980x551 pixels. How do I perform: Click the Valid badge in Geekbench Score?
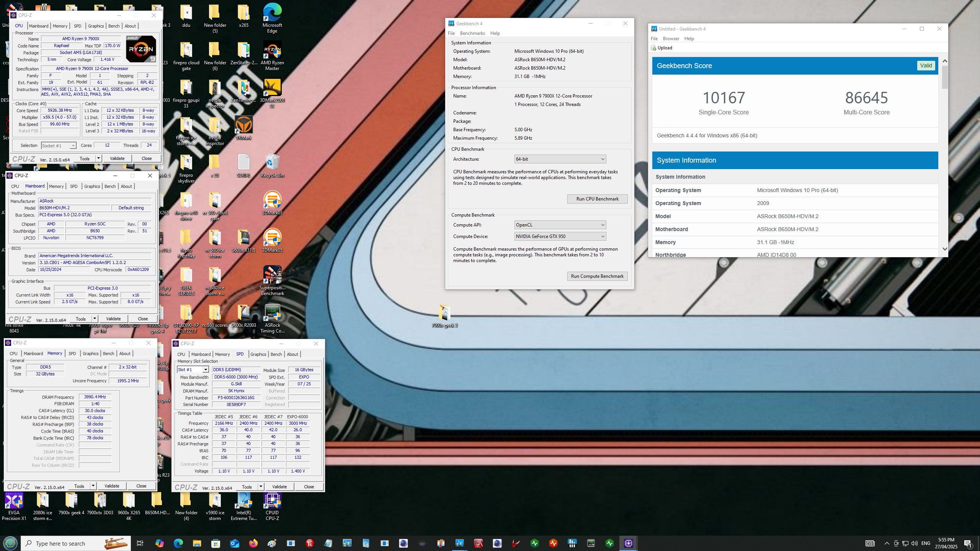click(x=926, y=65)
